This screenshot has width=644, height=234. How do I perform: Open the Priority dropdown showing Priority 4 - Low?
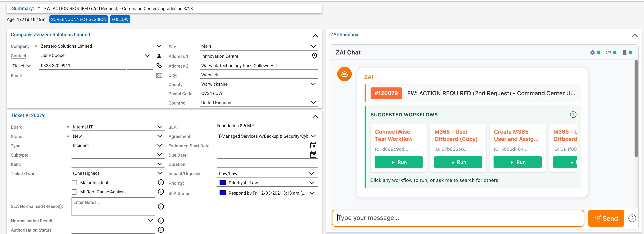click(x=312, y=183)
